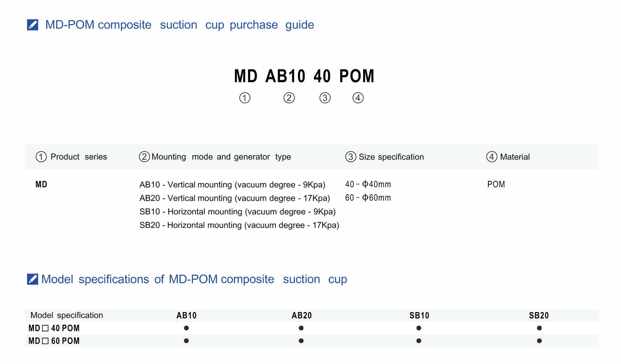This screenshot has height=364, width=621.
Task: Click the Size specification column header
Action: coord(391,157)
